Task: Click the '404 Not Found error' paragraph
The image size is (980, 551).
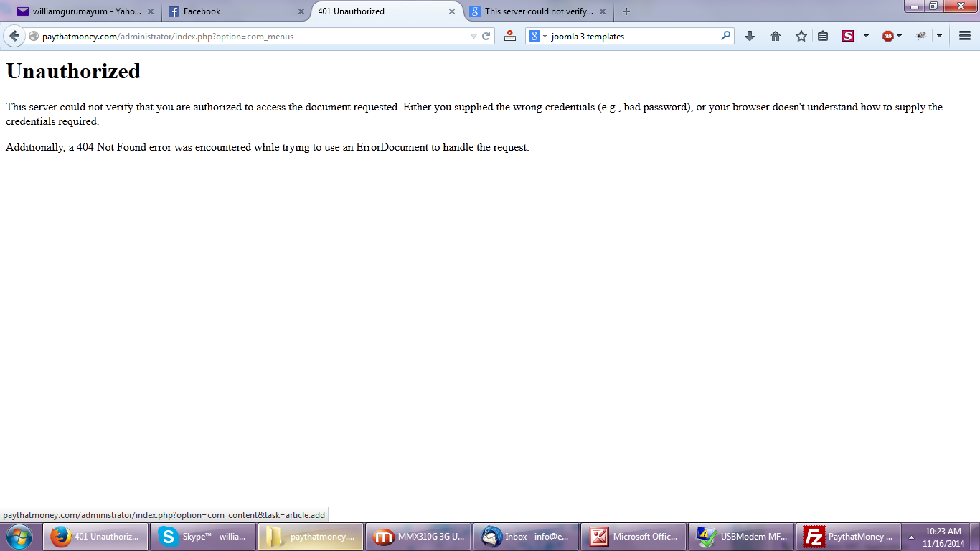Action: tap(268, 147)
